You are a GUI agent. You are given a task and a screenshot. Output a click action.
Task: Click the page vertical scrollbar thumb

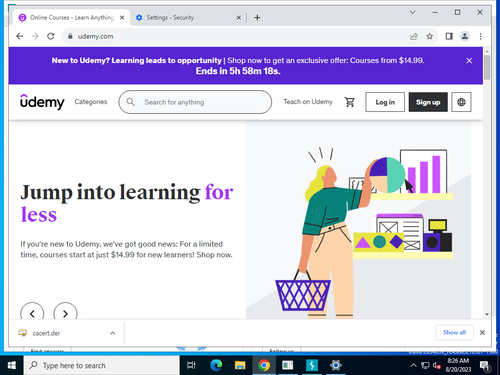487,68
